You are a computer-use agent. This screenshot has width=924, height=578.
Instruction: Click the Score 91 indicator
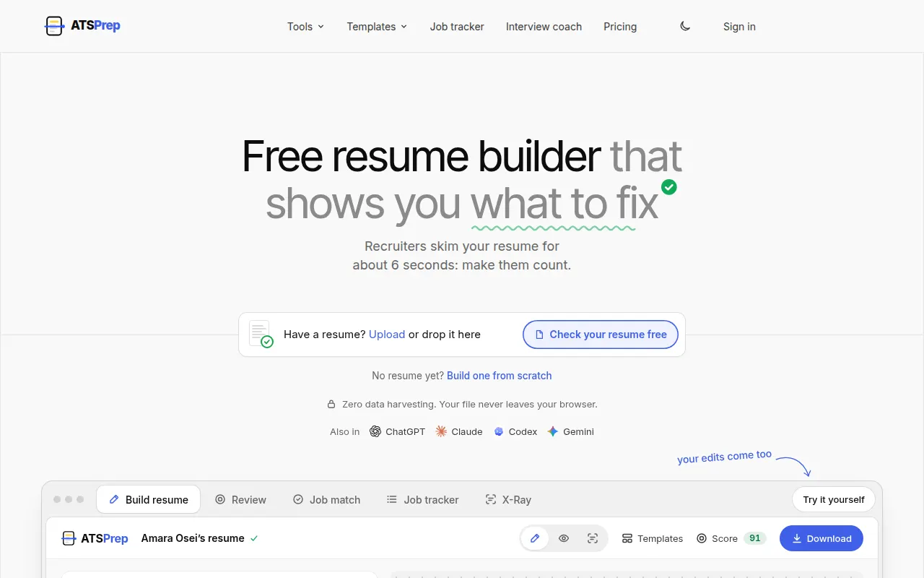point(731,538)
